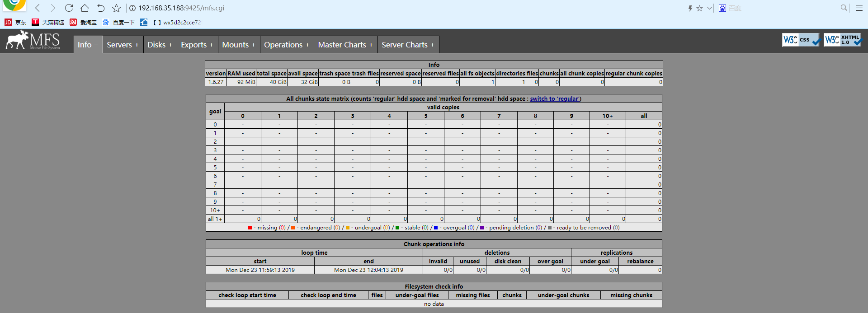Screen dimensions: 868x313
Task: Click the 'all fs objects' column header
Action: click(x=477, y=74)
